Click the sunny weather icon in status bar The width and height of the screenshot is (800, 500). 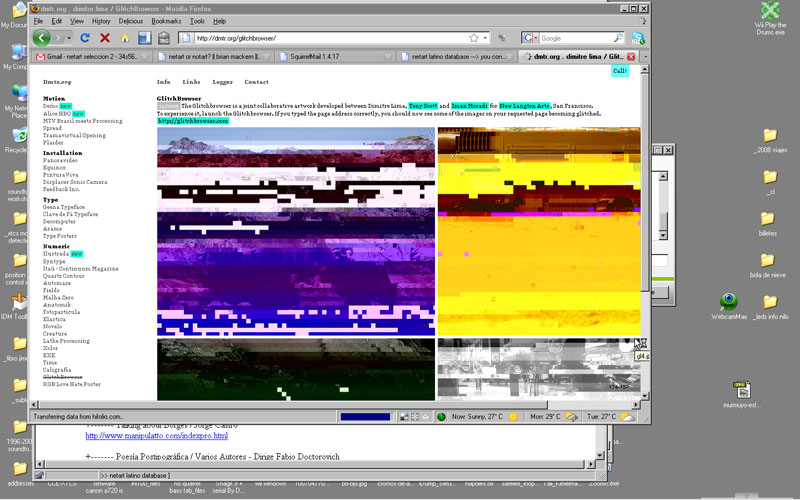[514, 416]
